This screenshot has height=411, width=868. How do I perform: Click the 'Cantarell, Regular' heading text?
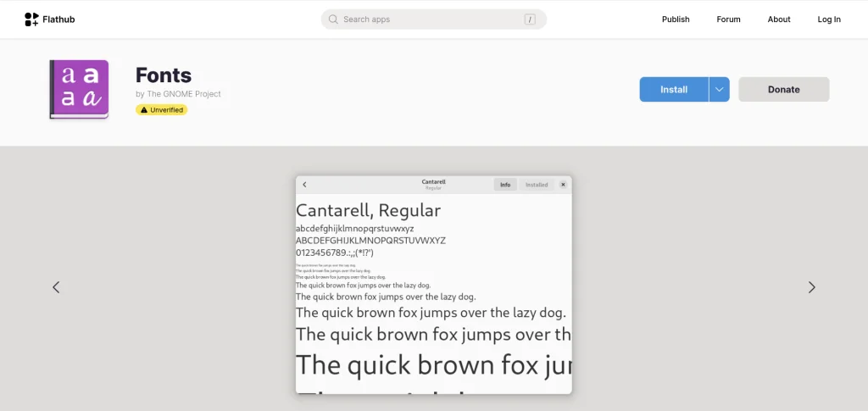(368, 211)
